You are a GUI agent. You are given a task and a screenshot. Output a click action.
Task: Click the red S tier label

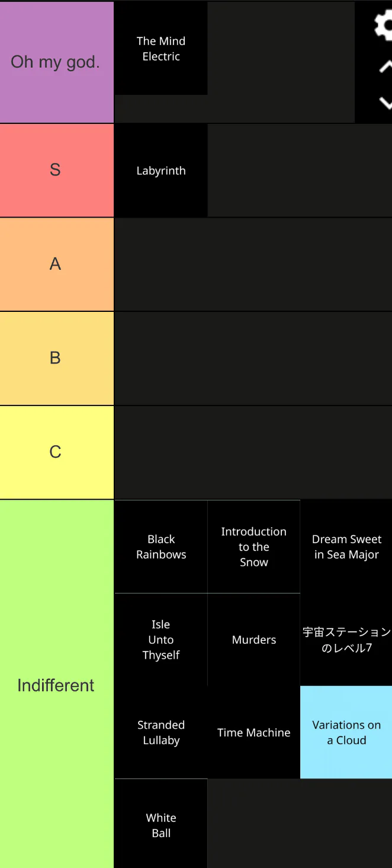pyautogui.click(x=56, y=170)
